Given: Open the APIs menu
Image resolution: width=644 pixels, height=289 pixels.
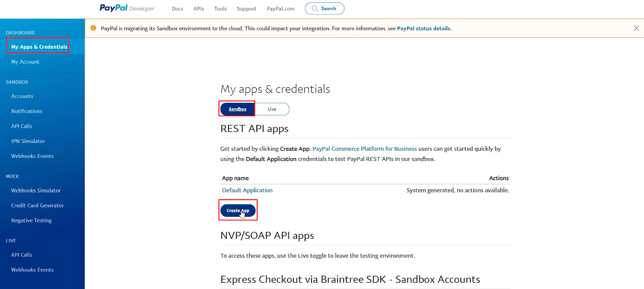Looking at the screenshot, I should point(198,8).
